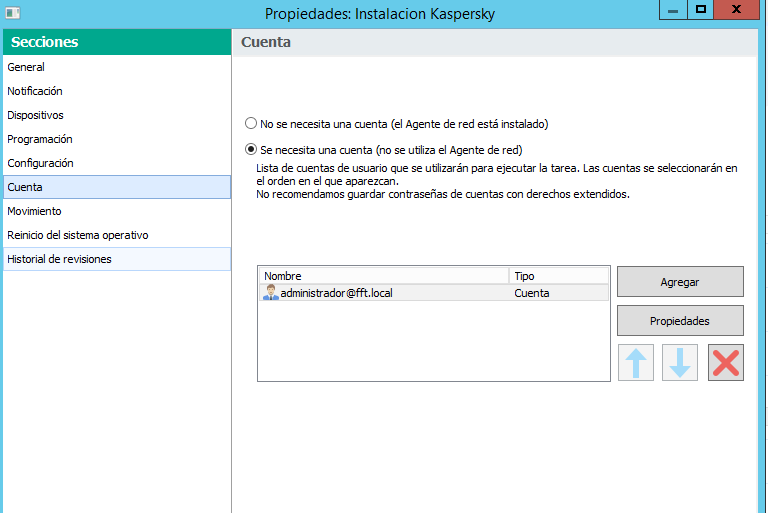Switch to the Programación section
This screenshot has height=513, width=768.
pyautogui.click(x=40, y=139)
